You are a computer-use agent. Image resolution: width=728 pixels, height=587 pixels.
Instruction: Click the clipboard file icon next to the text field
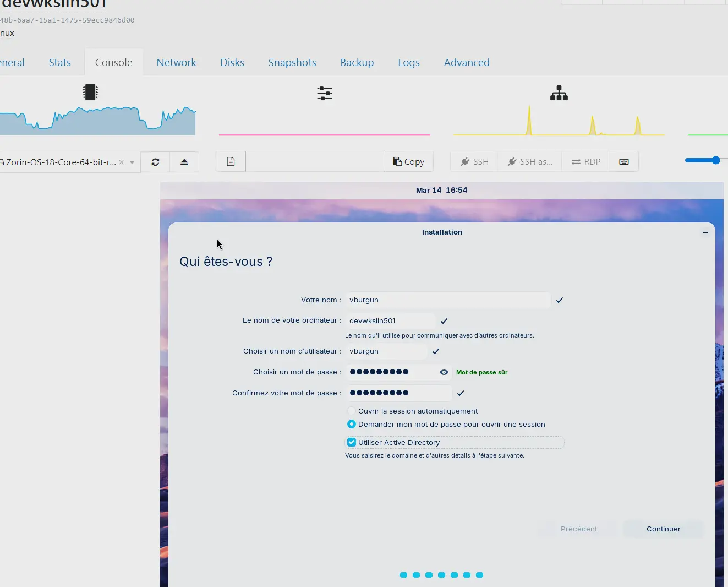[x=231, y=161]
